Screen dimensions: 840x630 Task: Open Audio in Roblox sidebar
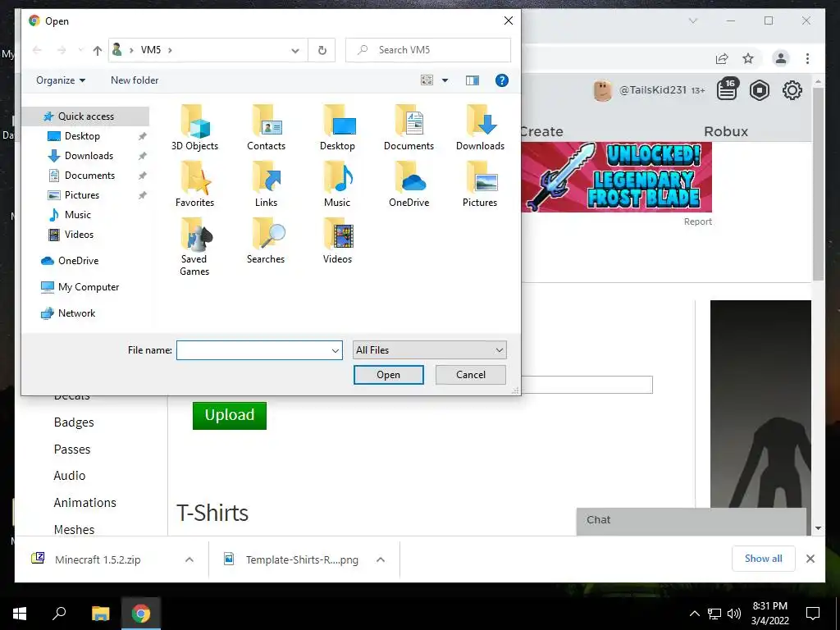point(70,476)
